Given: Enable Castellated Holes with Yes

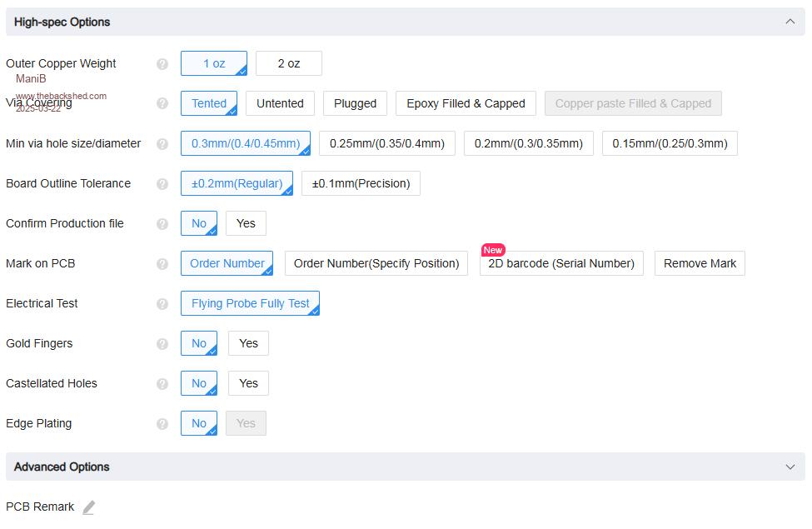Looking at the screenshot, I should (x=248, y=383).
